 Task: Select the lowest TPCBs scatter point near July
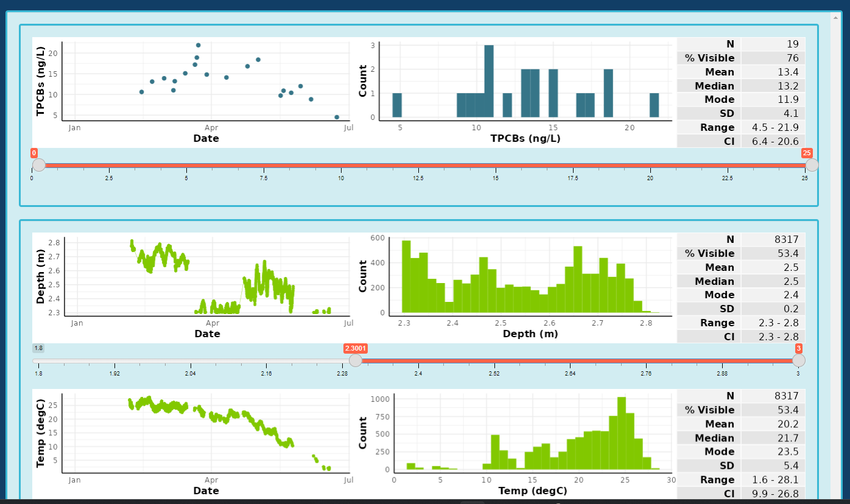tap(337, 117)
